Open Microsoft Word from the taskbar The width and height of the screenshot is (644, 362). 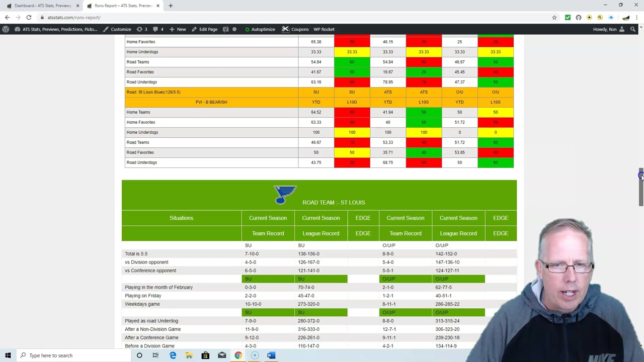[x=271, y=355]
